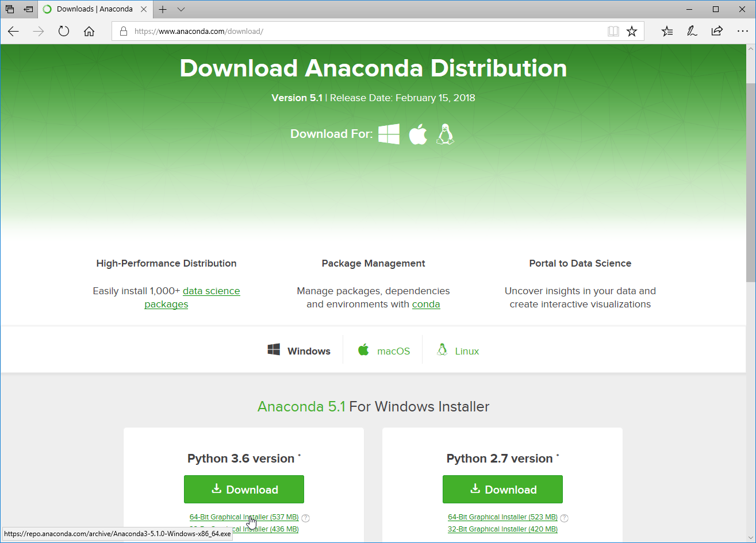
Task: Click the Linux penguin logo in header
Action: tap(445, 134)
